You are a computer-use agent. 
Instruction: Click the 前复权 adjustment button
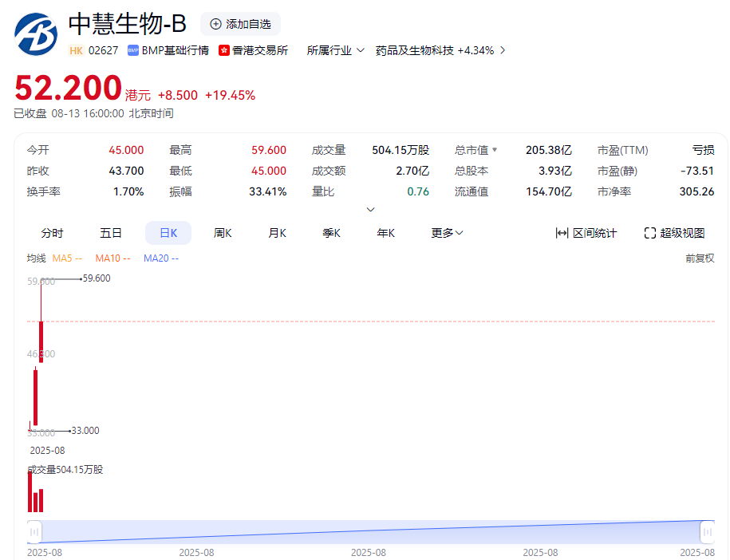point(699,258)
